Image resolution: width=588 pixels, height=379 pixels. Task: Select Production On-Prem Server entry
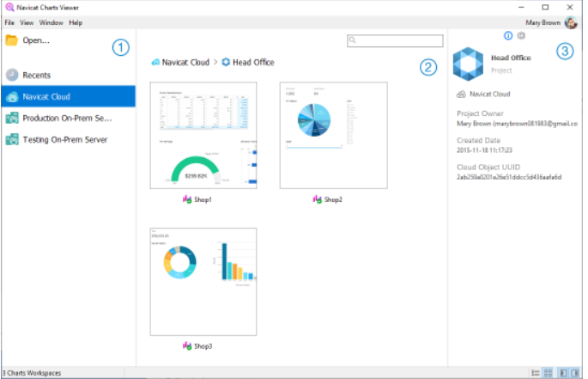[x=69, y=119]
